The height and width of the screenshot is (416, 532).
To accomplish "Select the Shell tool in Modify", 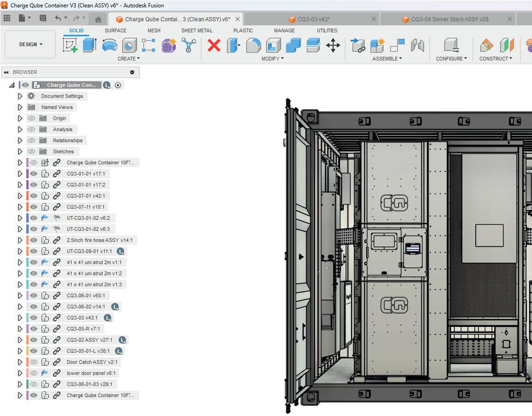I will (x=273, y=45).
